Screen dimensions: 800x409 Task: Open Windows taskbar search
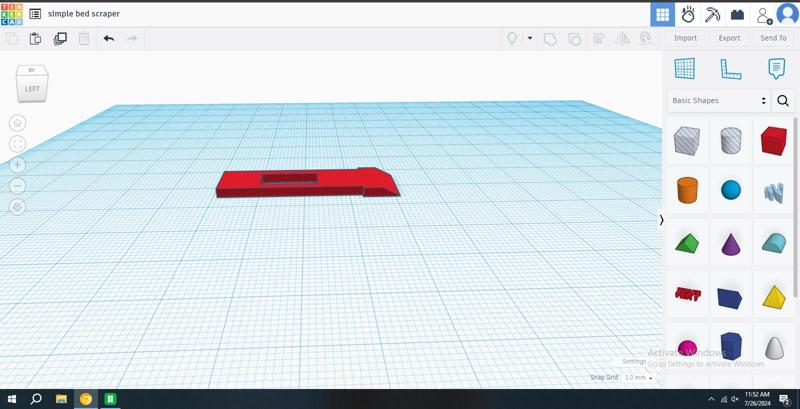click(36, 399)
